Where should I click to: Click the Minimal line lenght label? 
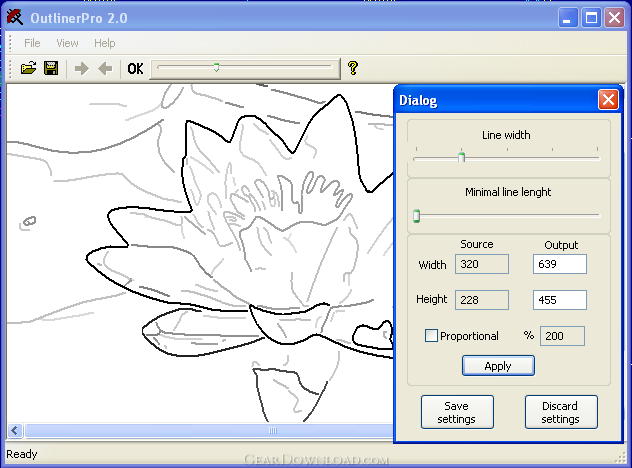[x=508, y=192]
